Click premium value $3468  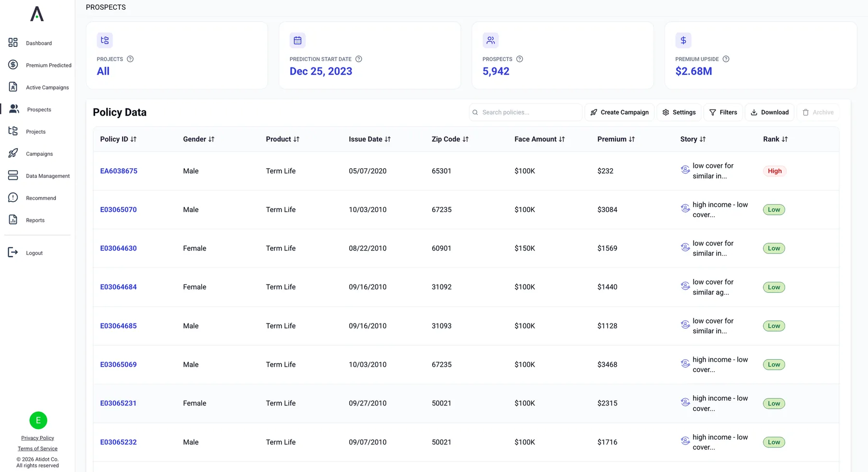(607, 364)
